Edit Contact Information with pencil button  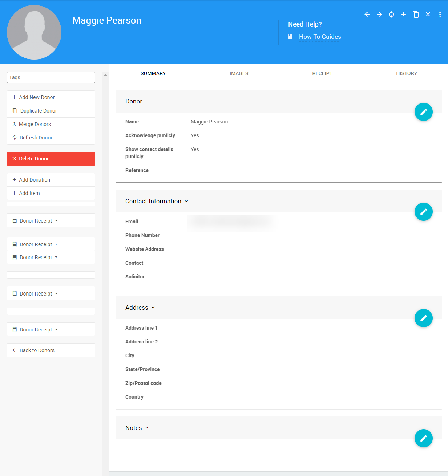pos(423,212)
